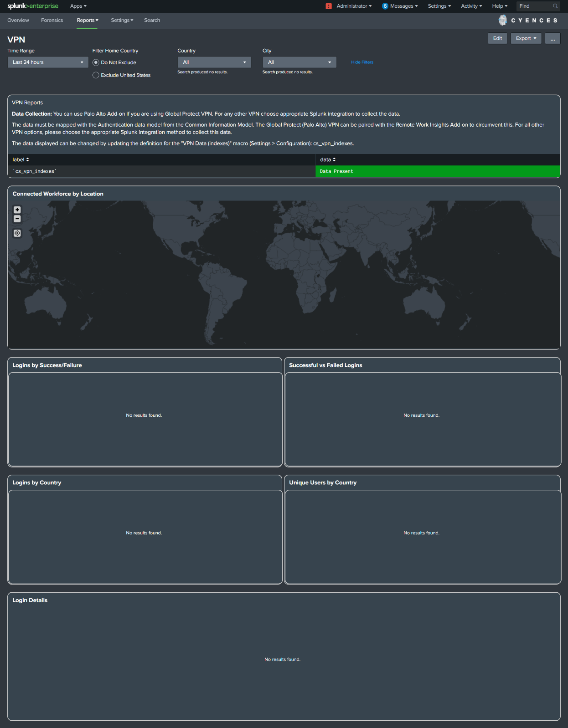Open the Reports nav menu
The height and width of the screenshot is (728, 568).
(x=88, y=20)
